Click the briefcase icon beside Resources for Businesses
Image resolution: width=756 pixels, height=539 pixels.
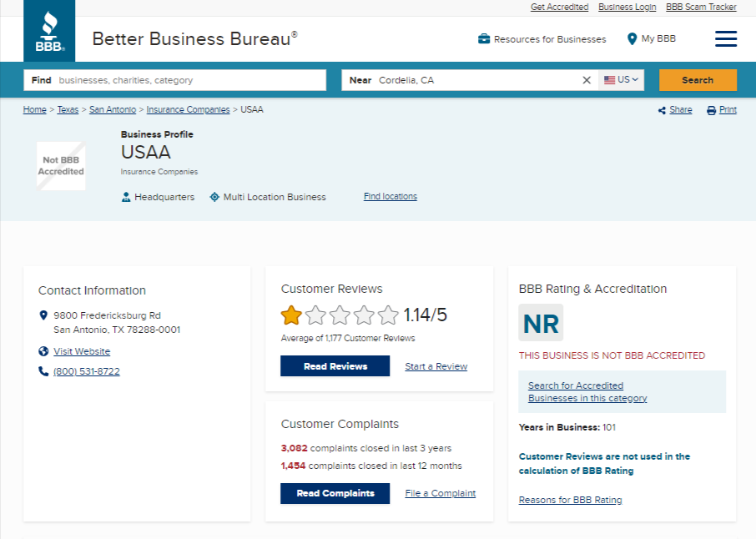484,39
